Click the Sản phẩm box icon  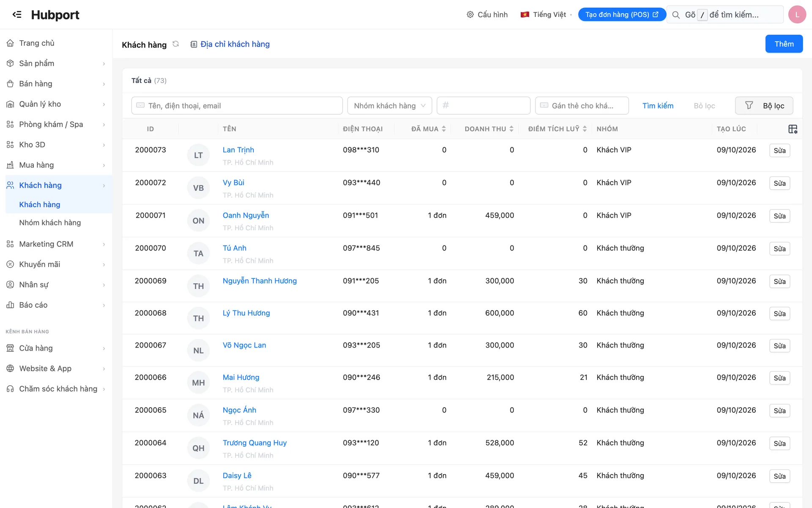pyautogui.click(x=10, y=63)
